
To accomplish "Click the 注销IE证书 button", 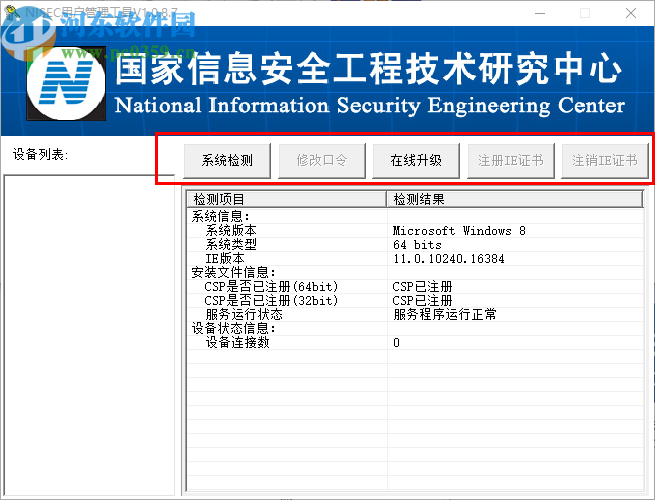I will click(x=605, y=161).
